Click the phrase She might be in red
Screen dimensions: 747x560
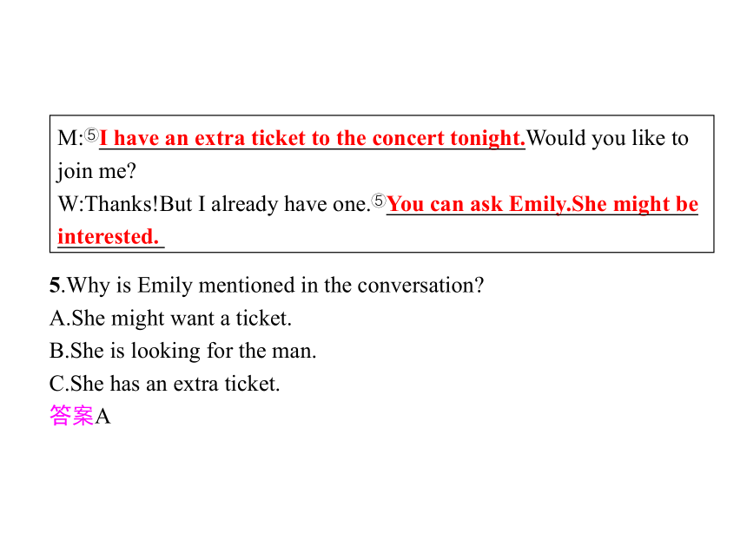(635, 204)
